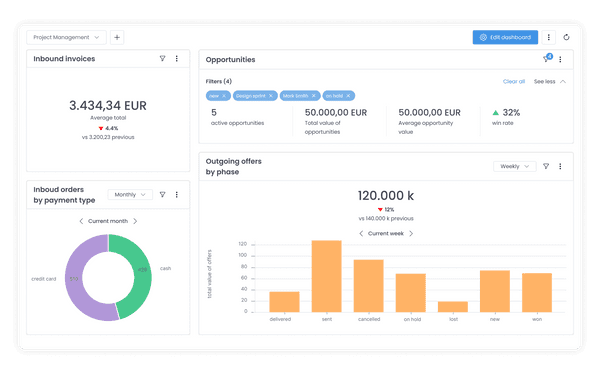Click 'vs 140.000 k previous' text

point(386,218)
